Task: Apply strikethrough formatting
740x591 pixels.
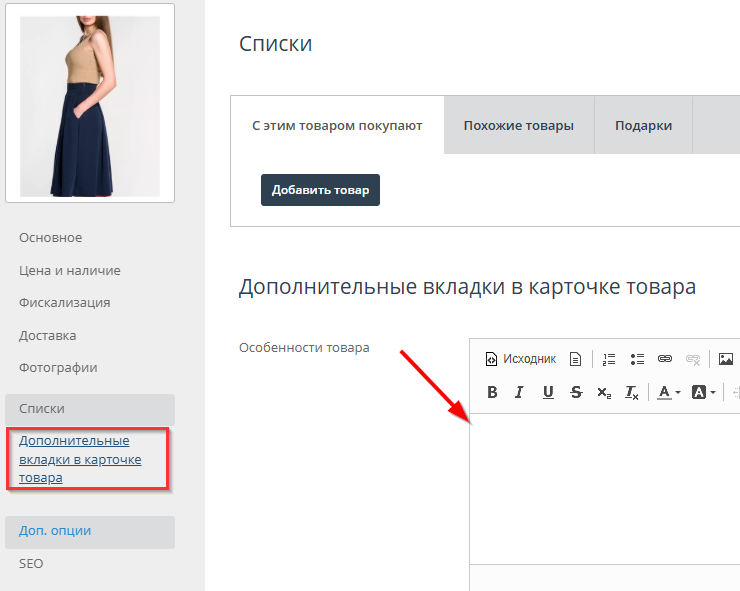Action: (576, 392)
